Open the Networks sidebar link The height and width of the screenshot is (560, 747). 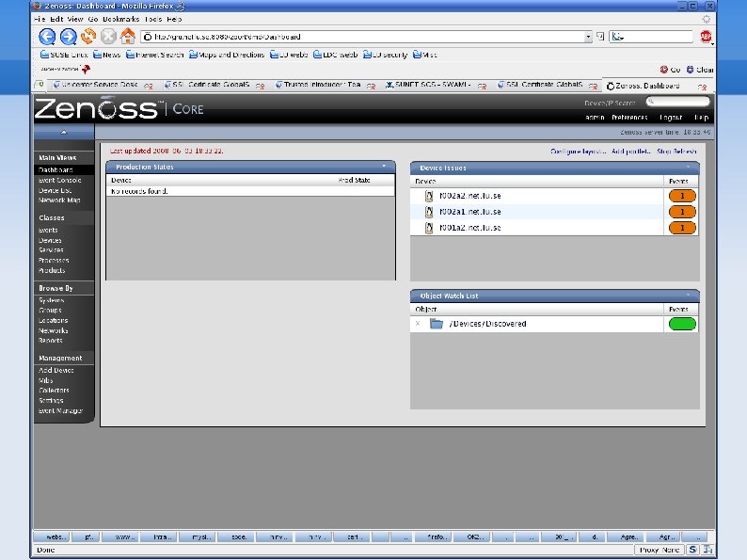[53, 330]
